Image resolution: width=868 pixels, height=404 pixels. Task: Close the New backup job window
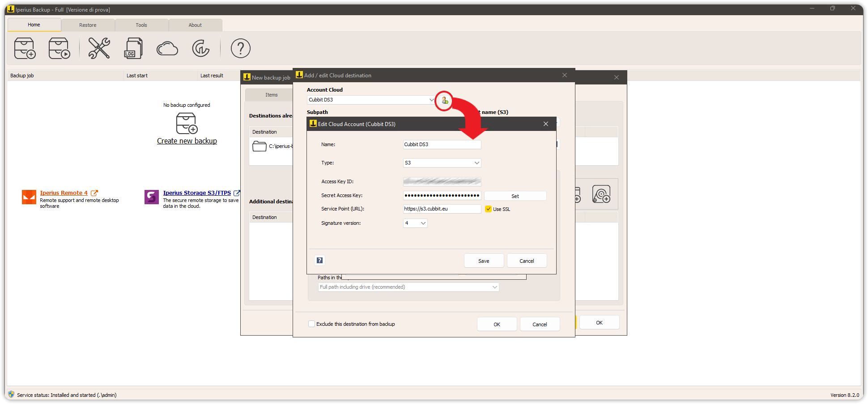pos(617,77)
